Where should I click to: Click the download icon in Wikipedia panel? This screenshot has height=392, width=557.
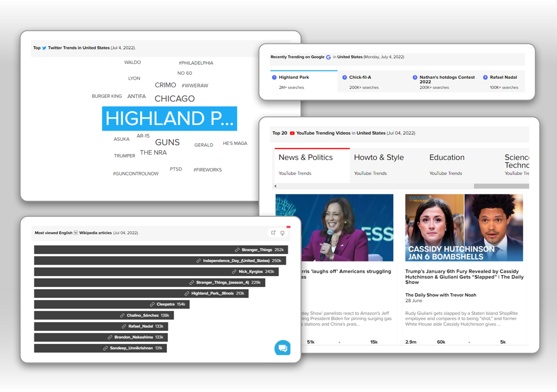pyautogui.click(x=282, y=233)
